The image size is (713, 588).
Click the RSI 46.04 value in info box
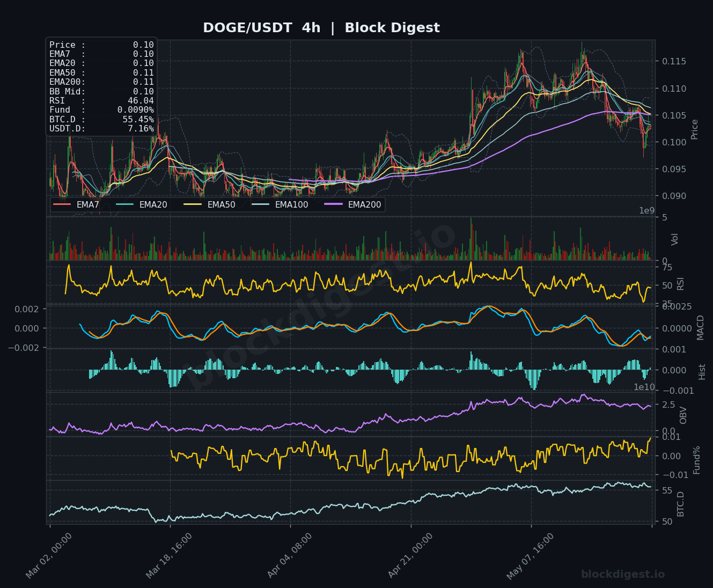tap(141, 101)
